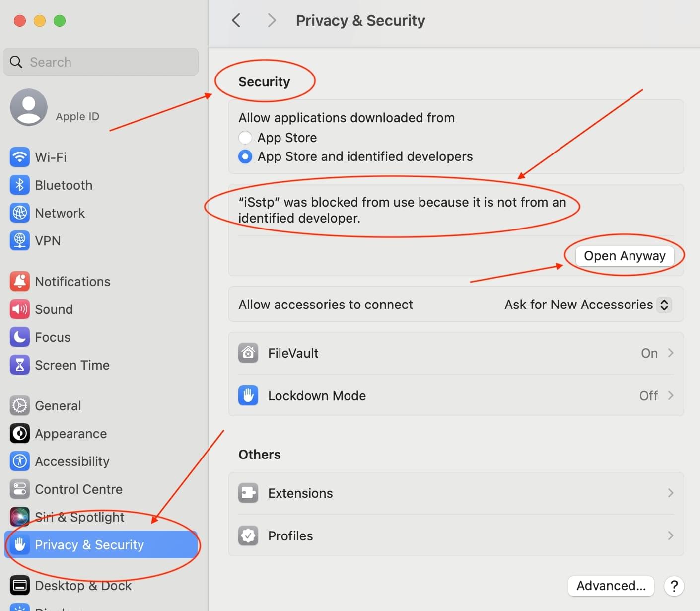Click the Bluetooth sidebar icon
This screenshot has width=700, height=611.
click(20, 185)
